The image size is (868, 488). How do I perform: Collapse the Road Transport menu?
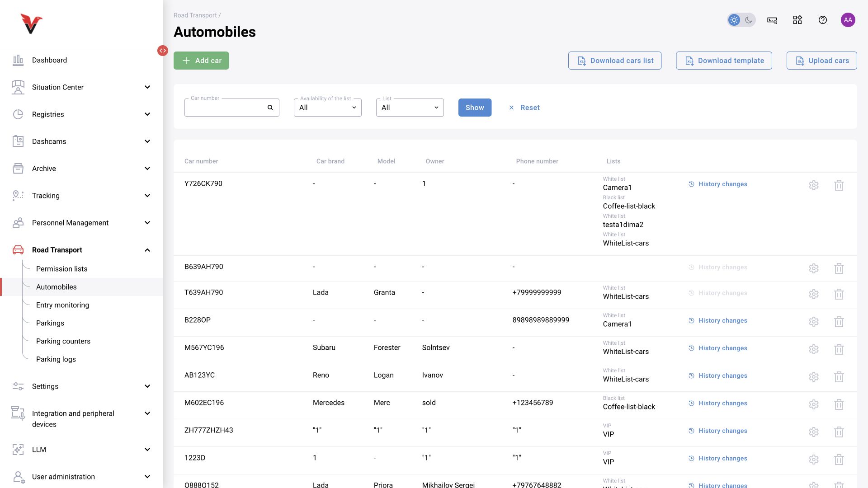click(81, 250)
